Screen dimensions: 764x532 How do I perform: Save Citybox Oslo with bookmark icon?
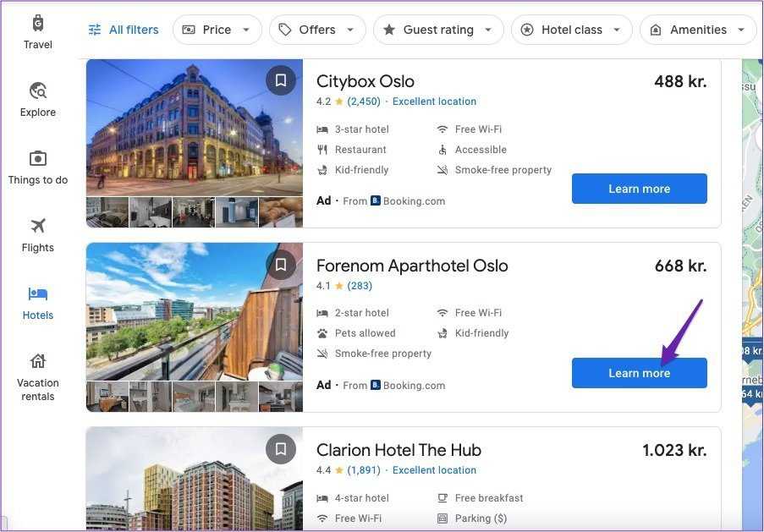click(281, 80)
